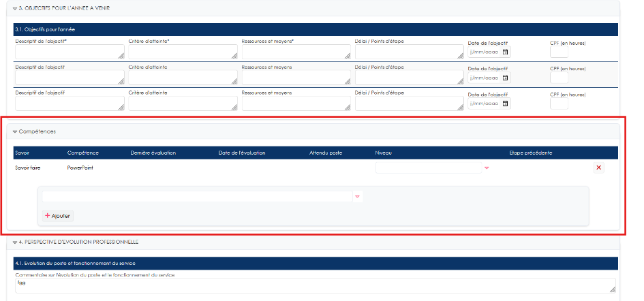Open the competence selection dropdown above Ajouter
Viewport: 644px width, 301px height.
(x=357, y=197)
